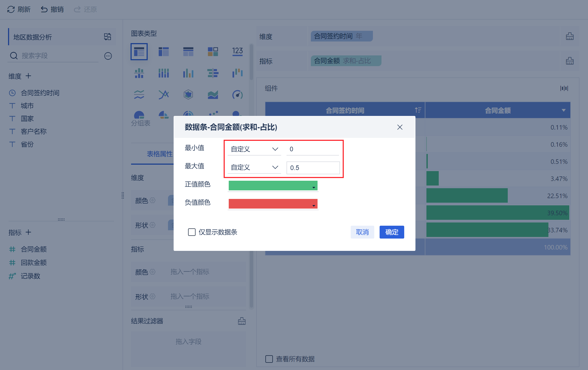
Task: Clear dimension row with the brush icon
Action: [570, 36]
